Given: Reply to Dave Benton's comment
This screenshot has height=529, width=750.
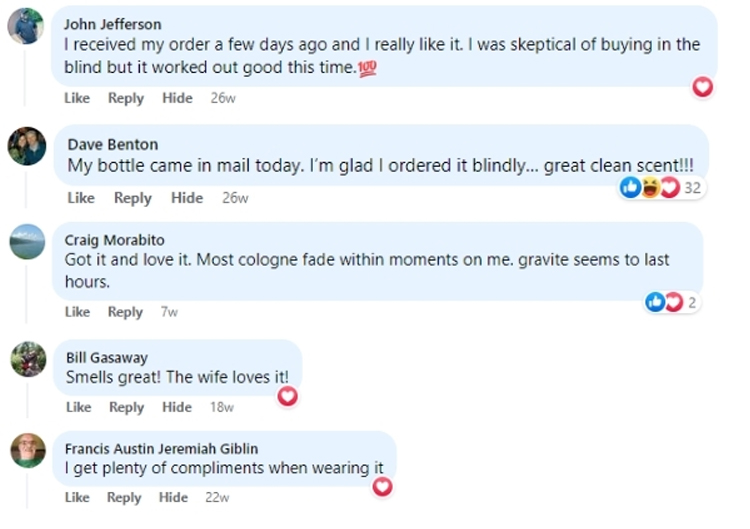Looking at the screenshot, I should pyautogui.click(x=132, y=198).
